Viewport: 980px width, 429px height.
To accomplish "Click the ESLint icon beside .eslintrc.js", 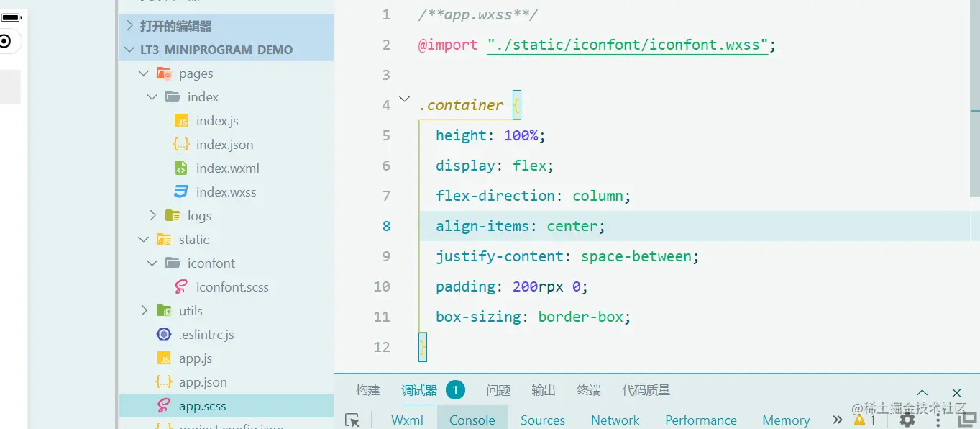I will [164, 335].
